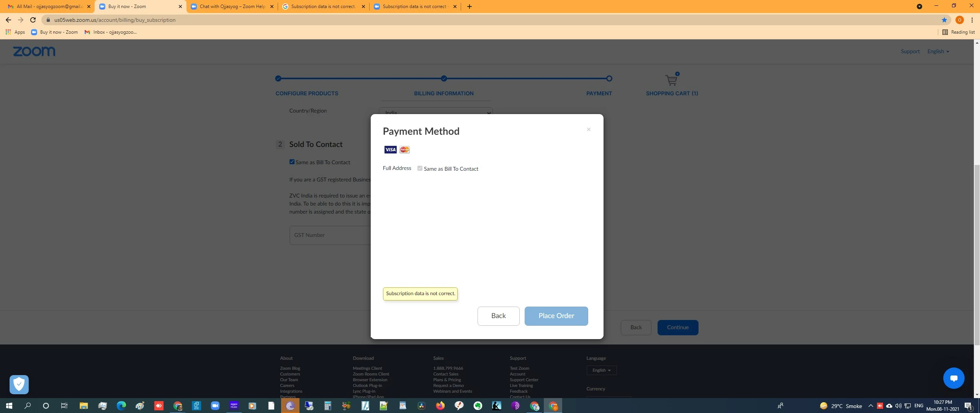Close the Buy it now - Zoom tab

click(x=180, y=7)
